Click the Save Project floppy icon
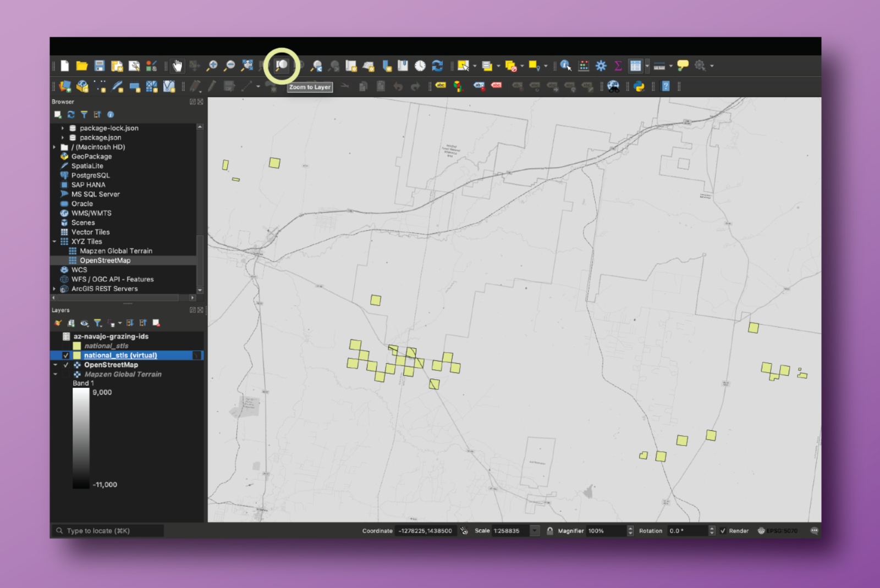The image size is (880, 588). [100, 66]
